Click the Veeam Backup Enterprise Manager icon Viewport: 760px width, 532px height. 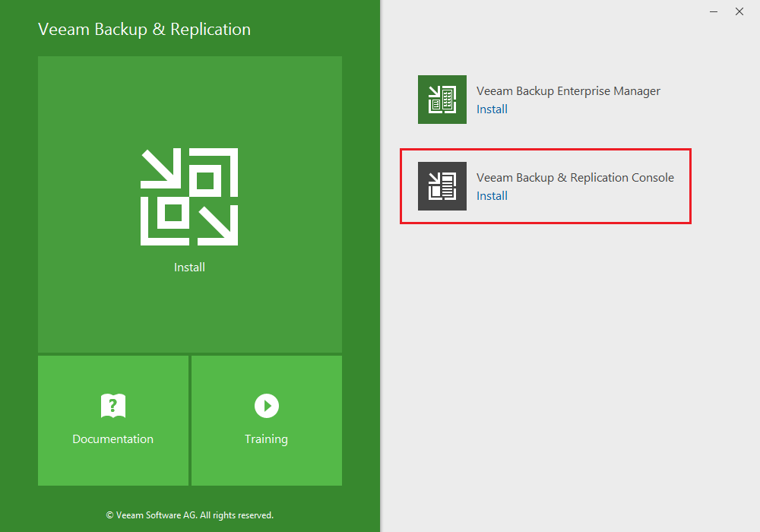[442, 100]
